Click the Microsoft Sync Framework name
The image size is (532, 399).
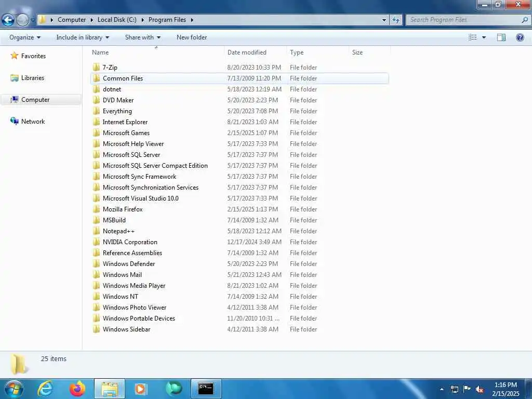(139, 177)
